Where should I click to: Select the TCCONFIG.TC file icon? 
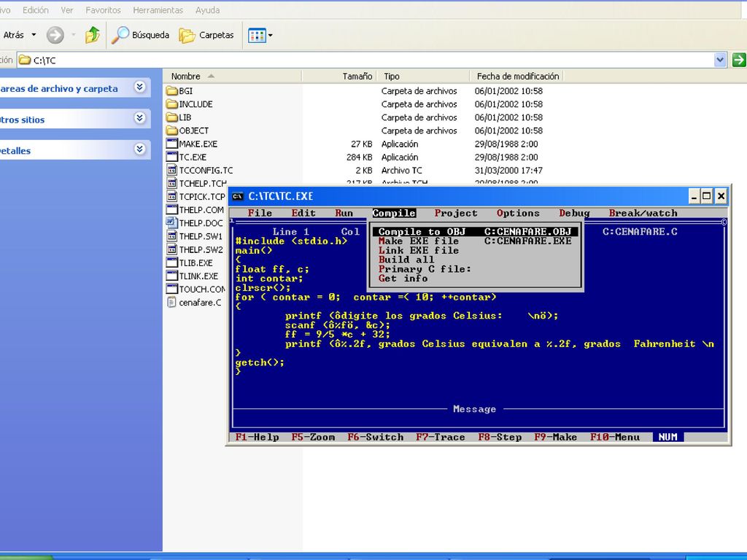click(x=171, y=170)
